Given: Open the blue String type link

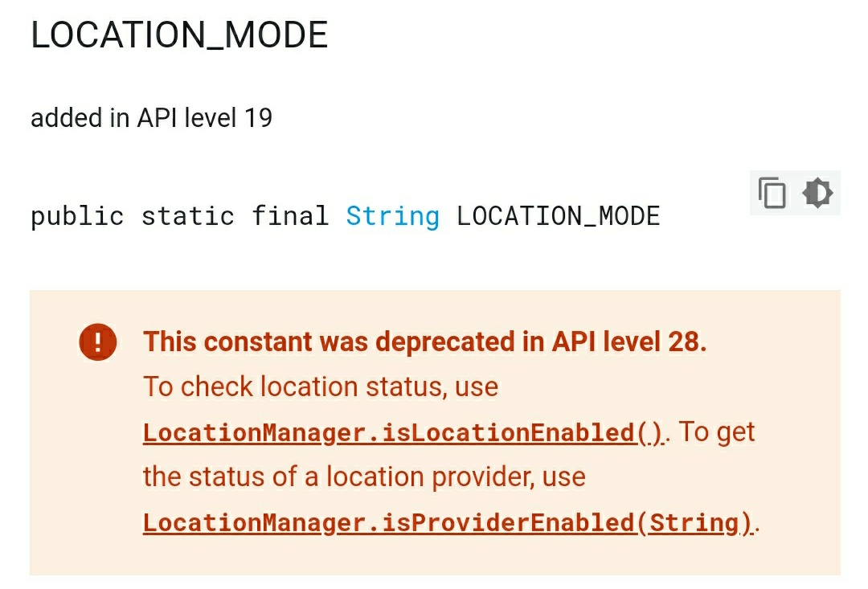Looking at the screenshot, I should pyautogui.click(x=392, y=216).
